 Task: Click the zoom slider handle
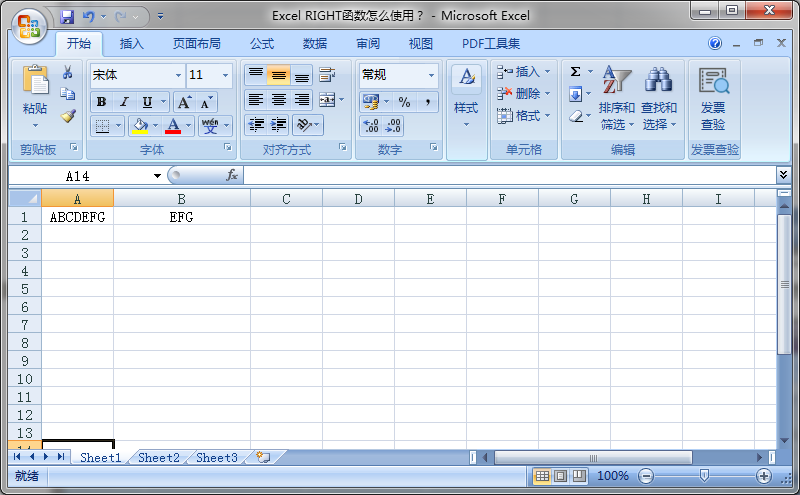click(705, 476)
